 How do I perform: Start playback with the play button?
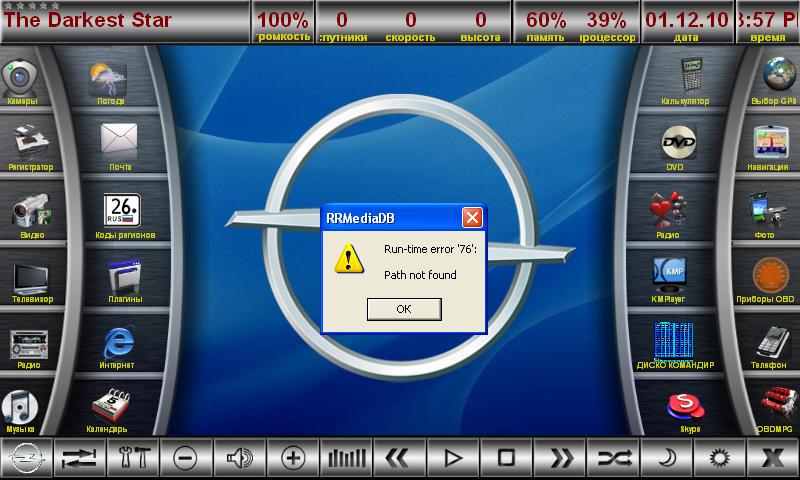pyautogui.click(x=453, y=458)
